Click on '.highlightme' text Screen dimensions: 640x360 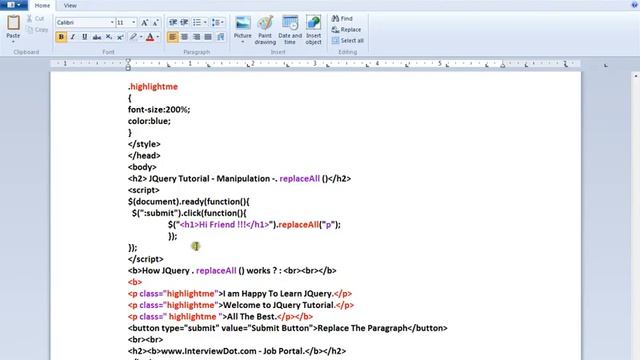(x=153, y=87)
